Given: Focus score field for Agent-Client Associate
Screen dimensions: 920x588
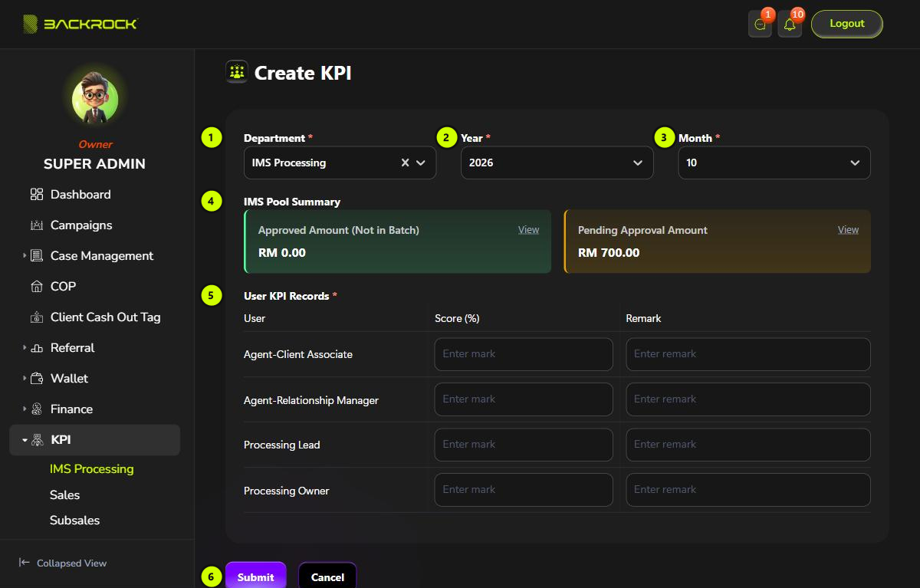Looking at the screenshot, I should click(524, 354).
